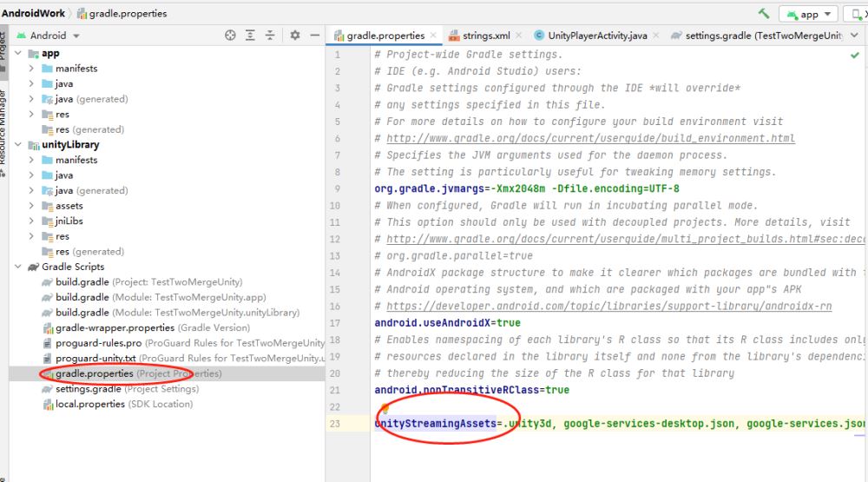
Task: Open Project panel gear options
Action: click(295, 36)
